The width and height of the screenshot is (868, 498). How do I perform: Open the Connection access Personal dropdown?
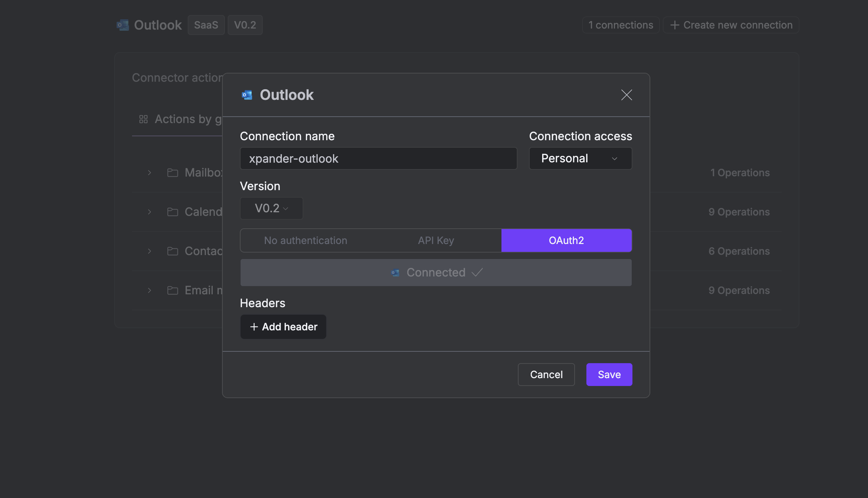[x=580, y=158]
